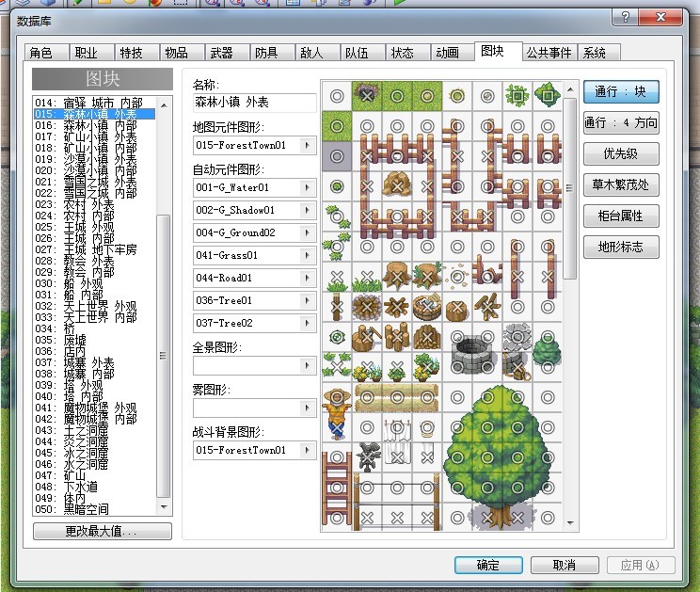Choose the broken fence log tile
Image resolution: width=700 pixels, height=592 pixels.
point(487,277)
